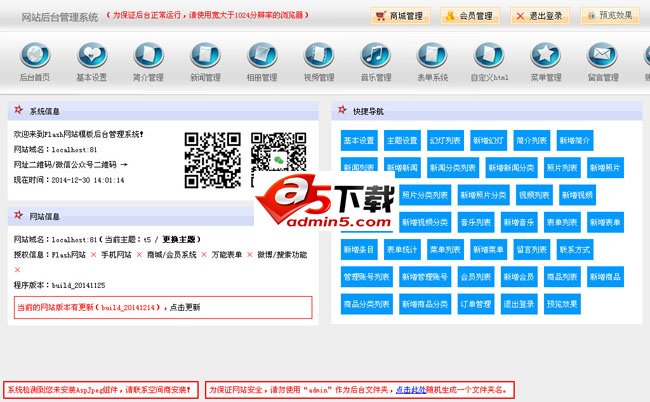This screenshot has width=650, height=402.
Task: Click 点击更新 in version update notice
Action: [185, 307]
